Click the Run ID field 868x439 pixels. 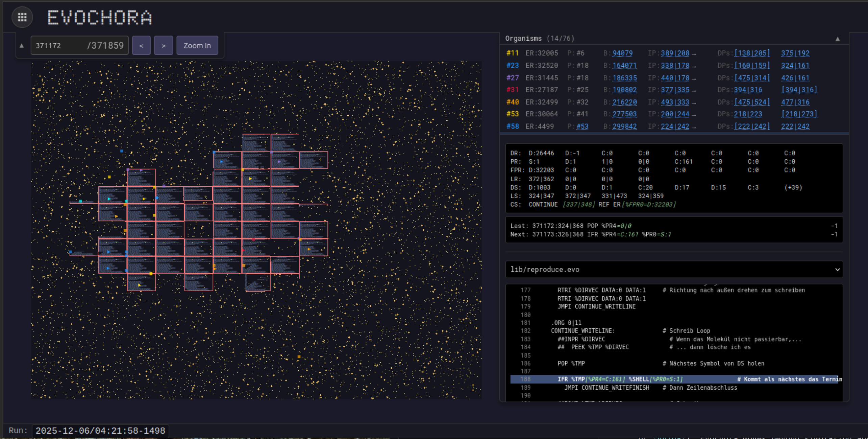(x=100, y=431)
